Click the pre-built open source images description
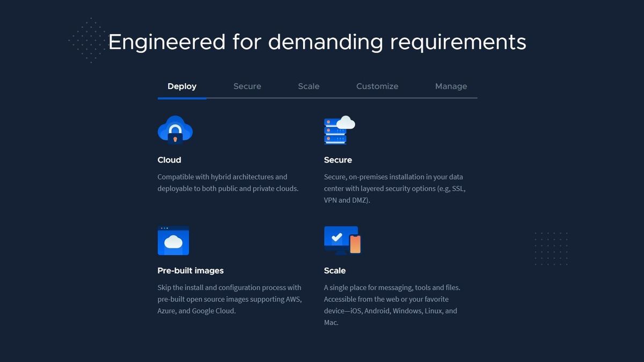 230,299
